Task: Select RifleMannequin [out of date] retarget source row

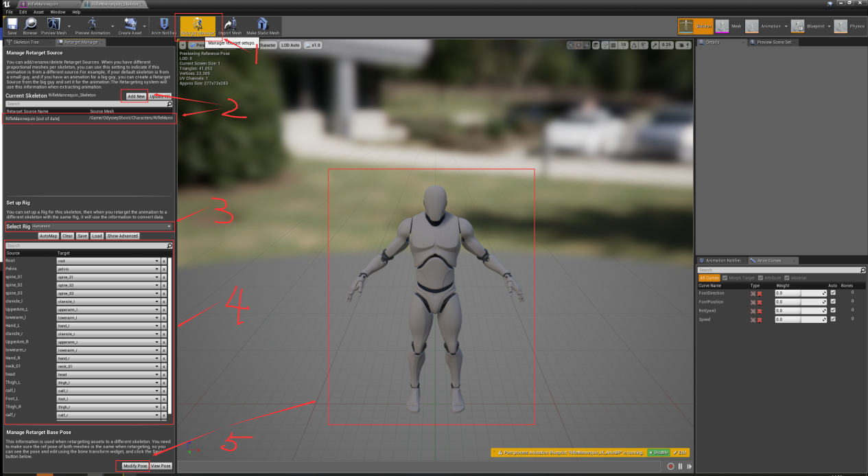Action: 89,118
